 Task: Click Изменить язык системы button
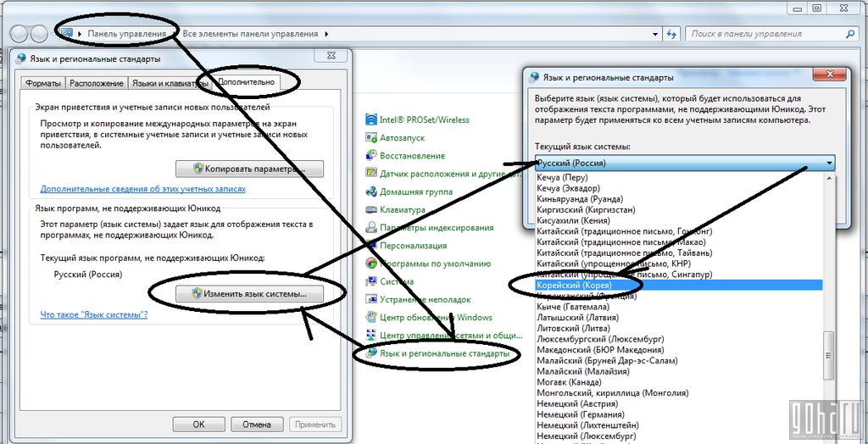[250, 294]
